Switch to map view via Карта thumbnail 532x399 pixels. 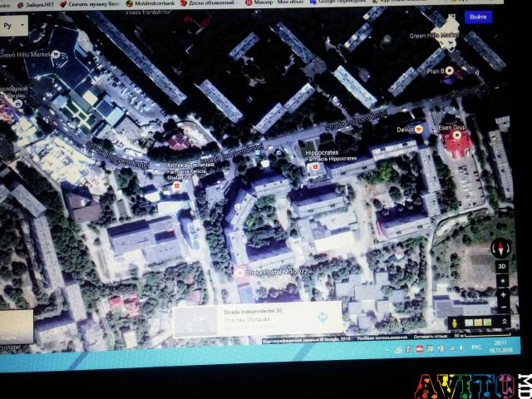coord(15,328)
